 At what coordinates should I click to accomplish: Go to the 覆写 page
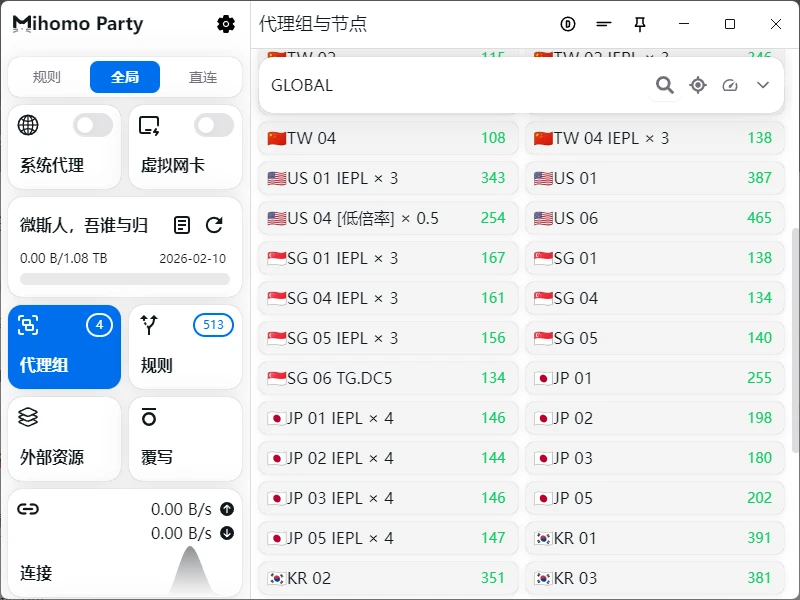click(185, 439)
